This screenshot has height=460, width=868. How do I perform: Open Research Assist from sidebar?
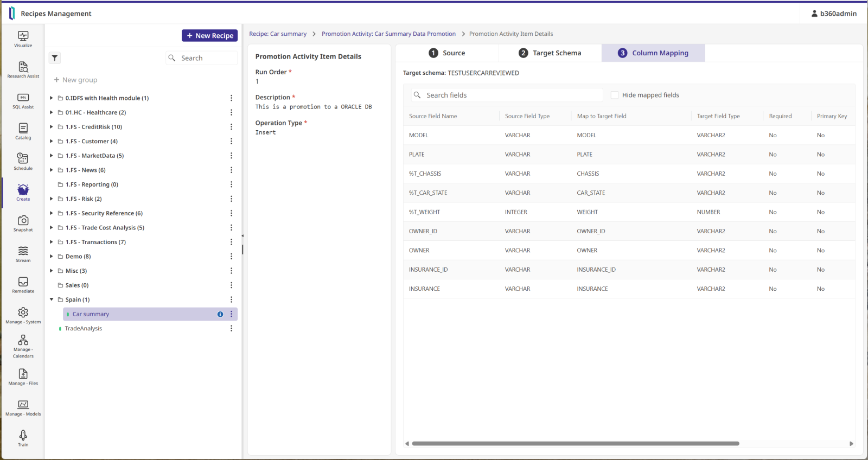click(x=23, y=69)
